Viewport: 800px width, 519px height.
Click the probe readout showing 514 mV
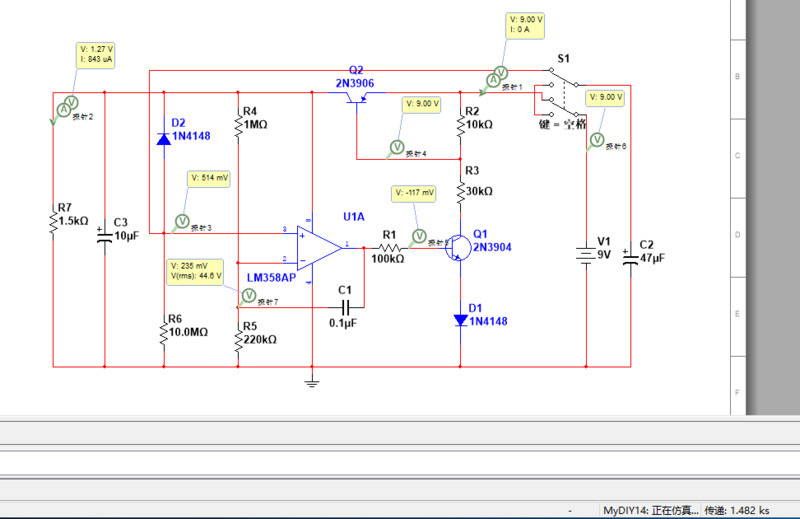[209, 178]
